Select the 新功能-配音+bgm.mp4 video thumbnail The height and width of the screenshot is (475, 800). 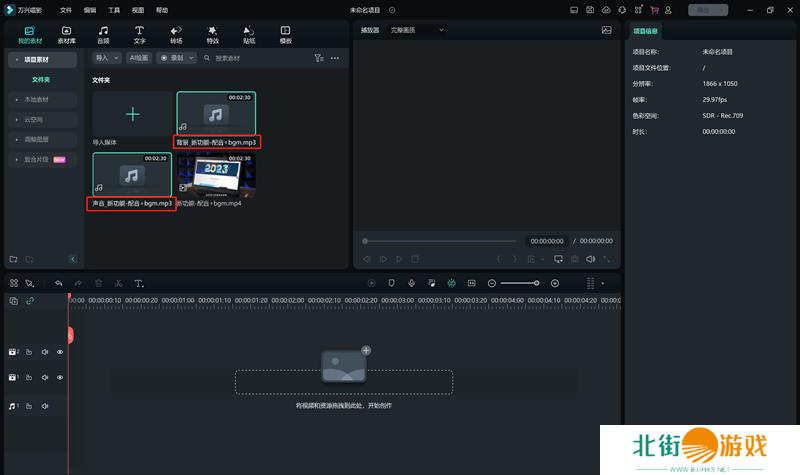click(216, 173)
